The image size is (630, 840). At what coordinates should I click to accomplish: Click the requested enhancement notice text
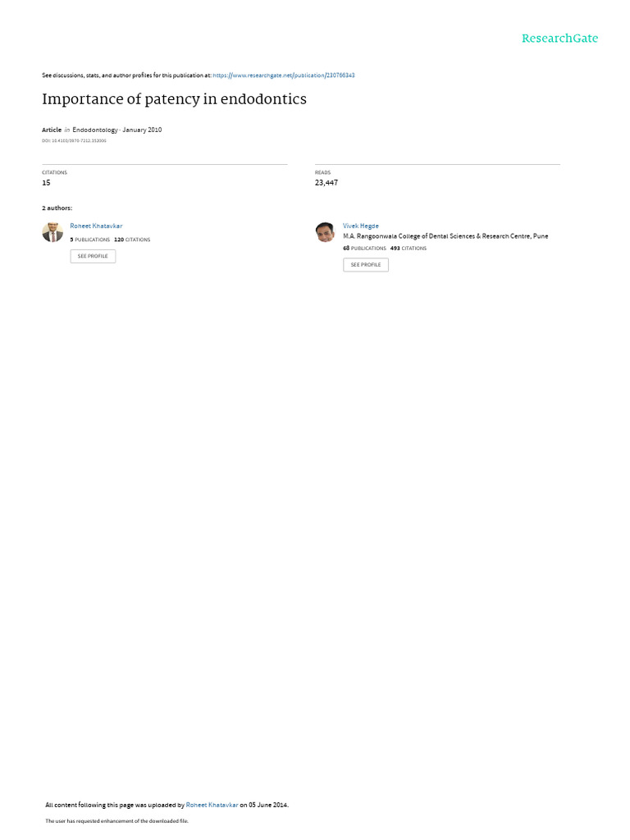pos(116,820)
